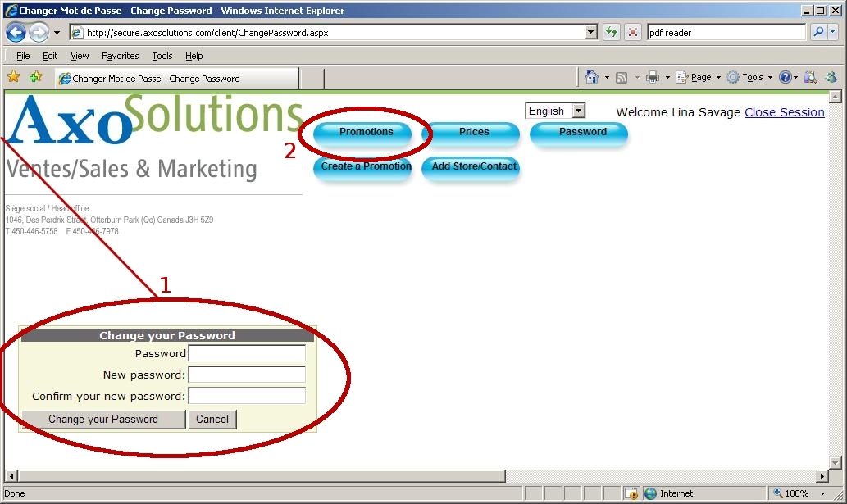Cancel the password change form
The width and height of the screenshot is (847, 504).
(x=212, y=420)
